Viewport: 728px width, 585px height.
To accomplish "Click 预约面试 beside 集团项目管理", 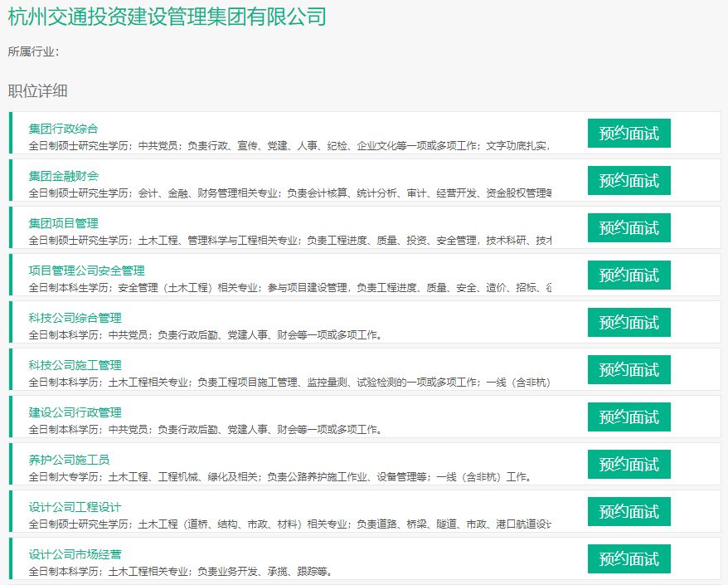I will coord(629,228).
